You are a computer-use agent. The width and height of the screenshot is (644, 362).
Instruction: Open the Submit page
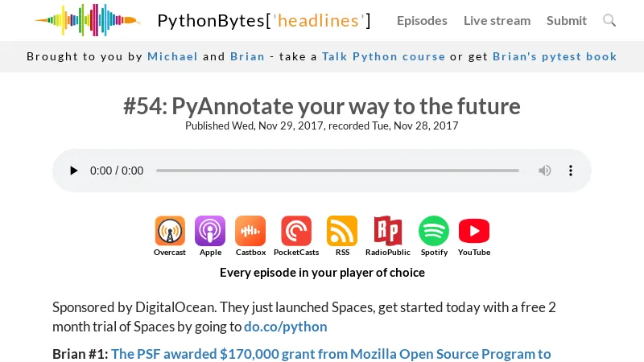point(567,20)
